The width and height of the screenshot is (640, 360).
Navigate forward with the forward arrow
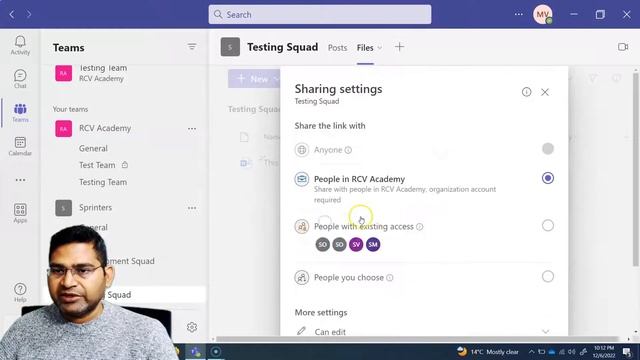[x=29, y=15]
